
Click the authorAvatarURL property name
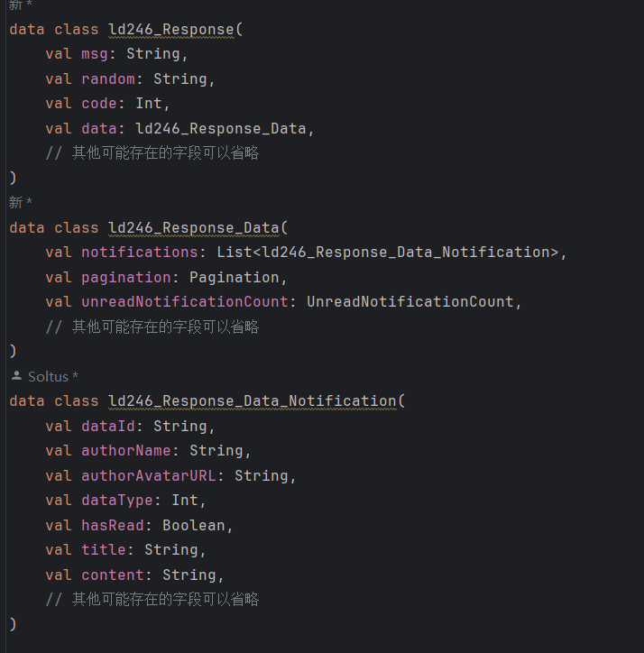(149, 475)
